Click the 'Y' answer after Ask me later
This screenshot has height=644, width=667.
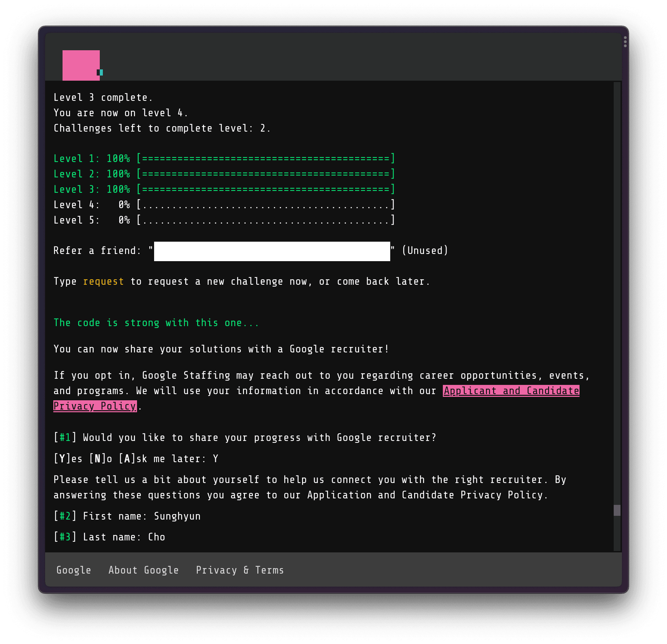point(215,459)
